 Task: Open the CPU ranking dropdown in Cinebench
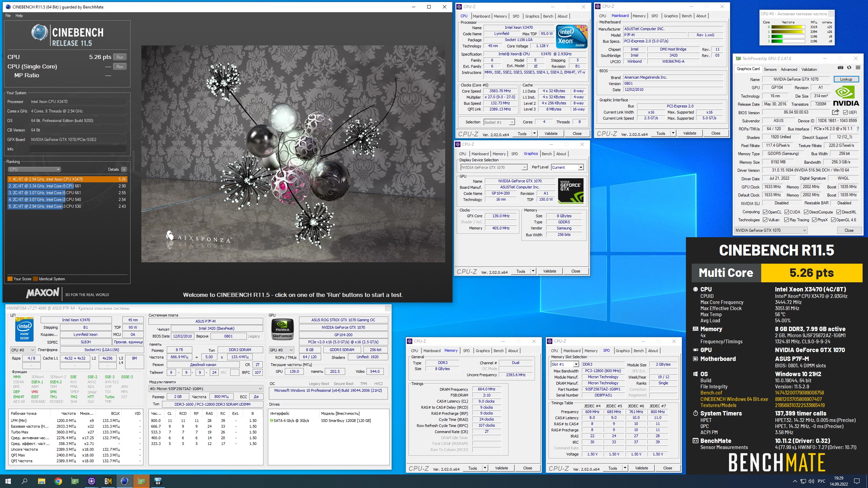coord(34,169)
